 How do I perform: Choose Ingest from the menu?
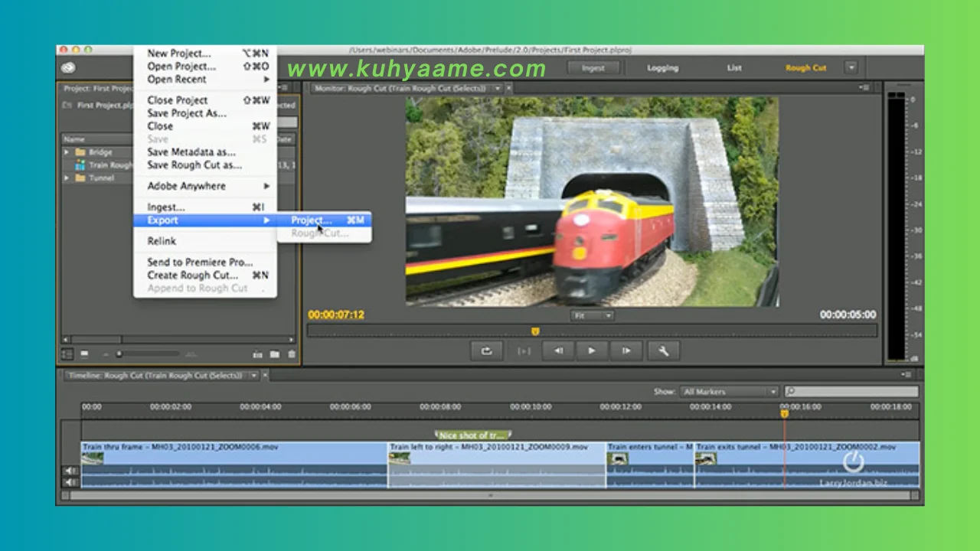205,207
